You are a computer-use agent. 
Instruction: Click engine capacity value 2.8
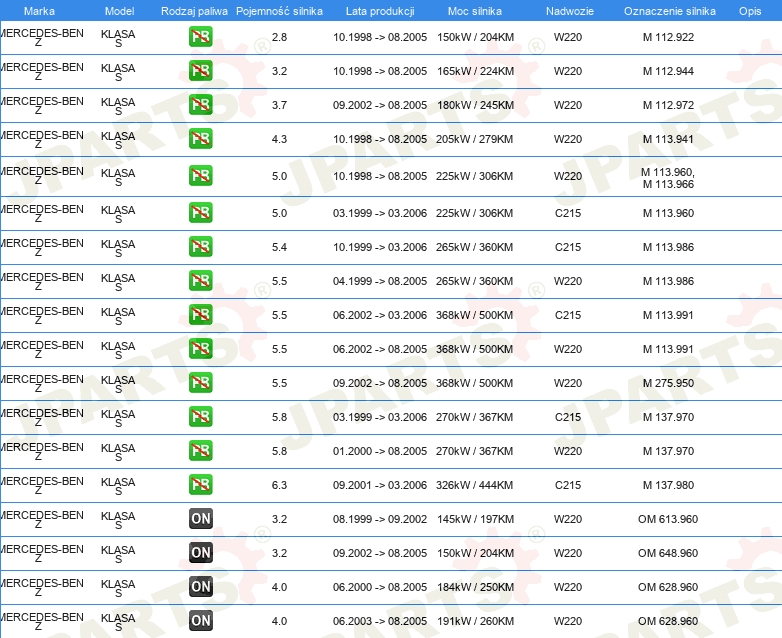click(x=279, y=37)
